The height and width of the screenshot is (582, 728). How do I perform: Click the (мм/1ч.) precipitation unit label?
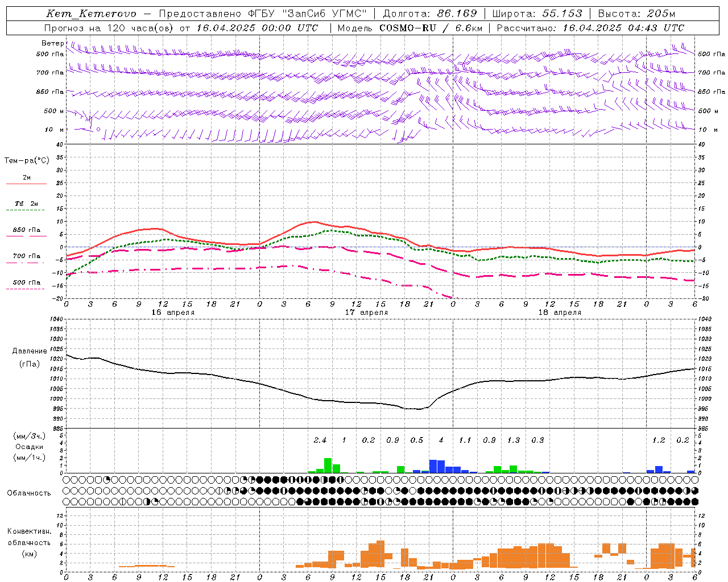tap(29, 458)
